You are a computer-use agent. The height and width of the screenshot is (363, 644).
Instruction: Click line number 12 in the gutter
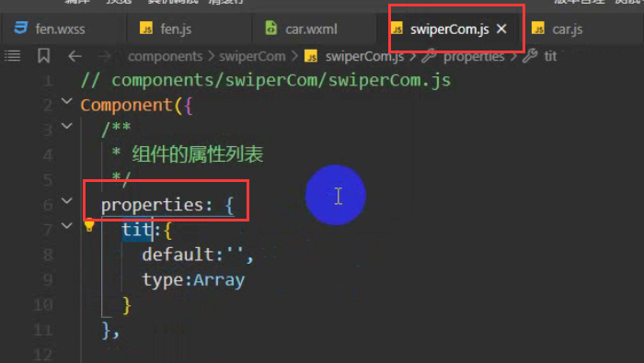click(x=44, y=355)
